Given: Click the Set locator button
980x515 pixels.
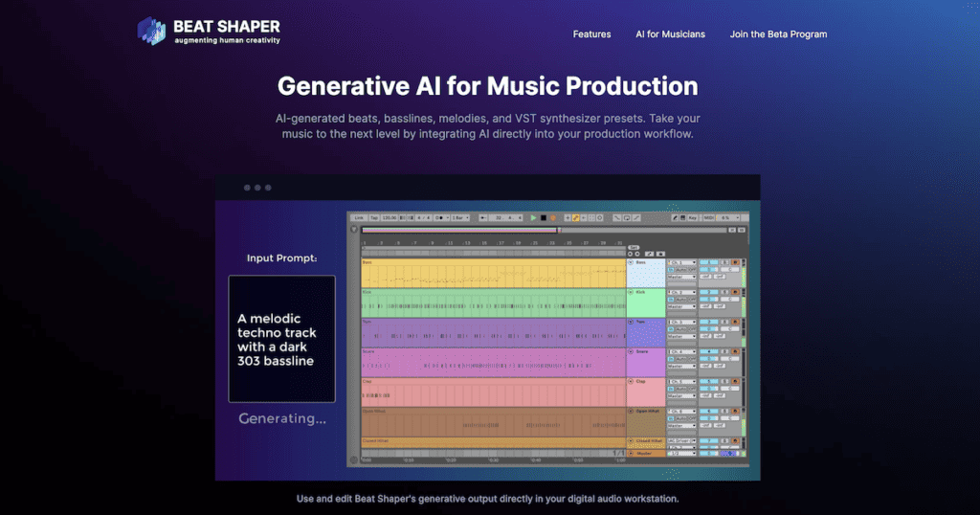Looking at the screenshot, I should tap(634, 247).
